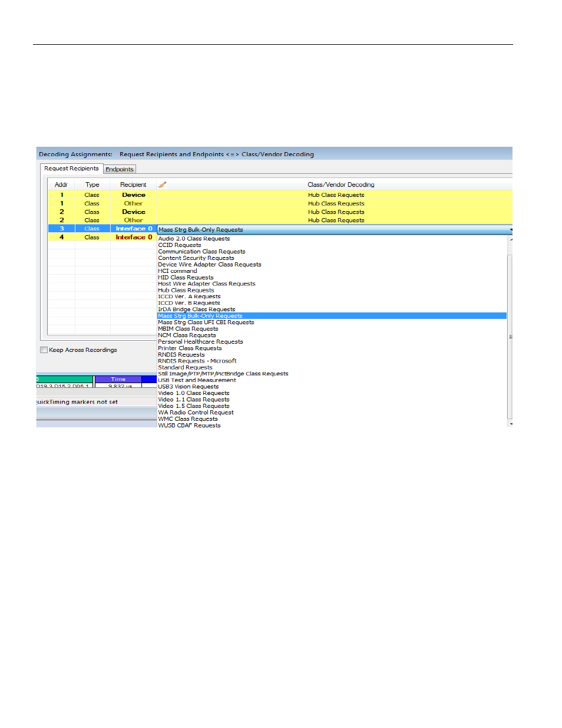Click Interface 0 in the address 3 row
This screenshot has width=562, height=728.
(x=134, y=229)
